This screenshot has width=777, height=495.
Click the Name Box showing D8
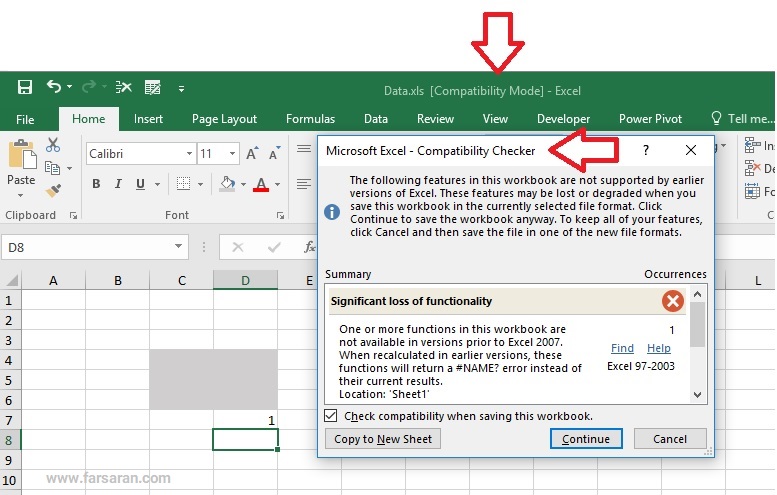[87, 247]
